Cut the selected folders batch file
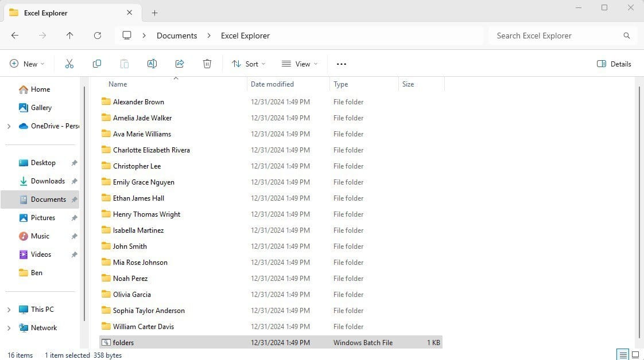Viewport: 644px width, 360px height. (69, 64)
